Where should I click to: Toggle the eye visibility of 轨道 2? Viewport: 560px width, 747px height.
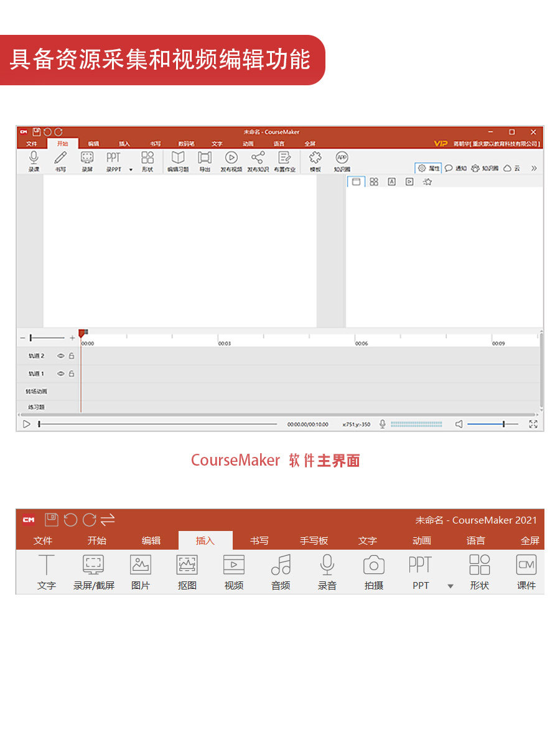[x=61, y=356]
